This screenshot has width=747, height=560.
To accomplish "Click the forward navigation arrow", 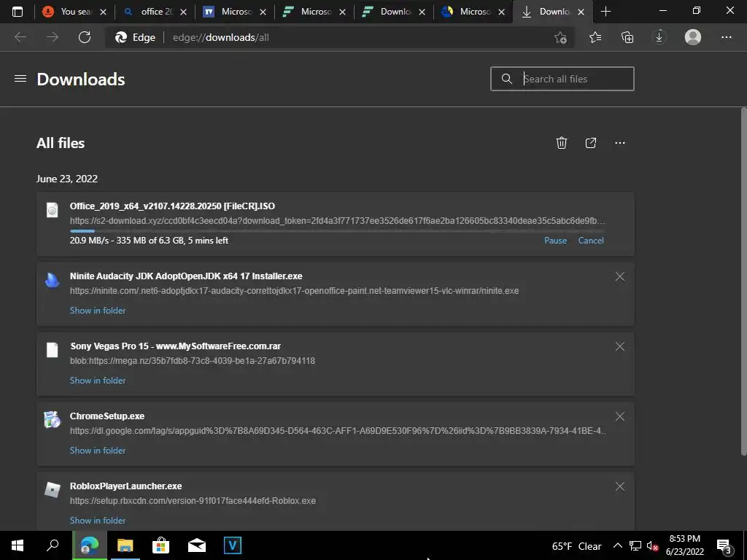I will point(53,37).
